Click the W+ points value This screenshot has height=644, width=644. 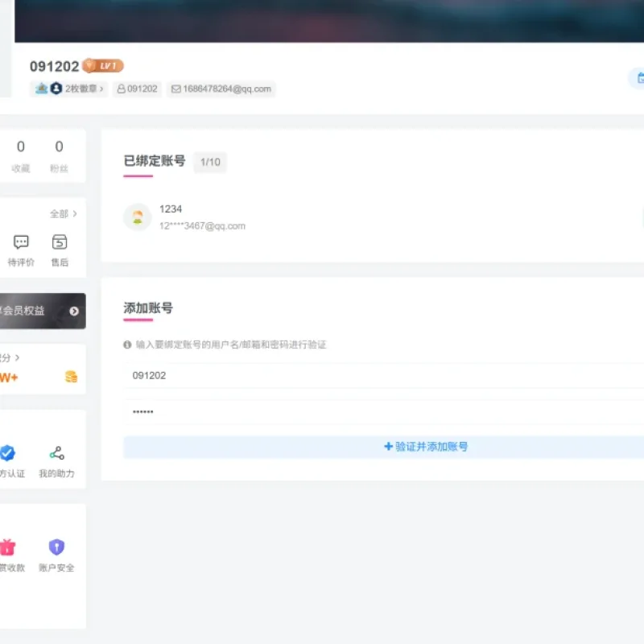tap(9, 378)
